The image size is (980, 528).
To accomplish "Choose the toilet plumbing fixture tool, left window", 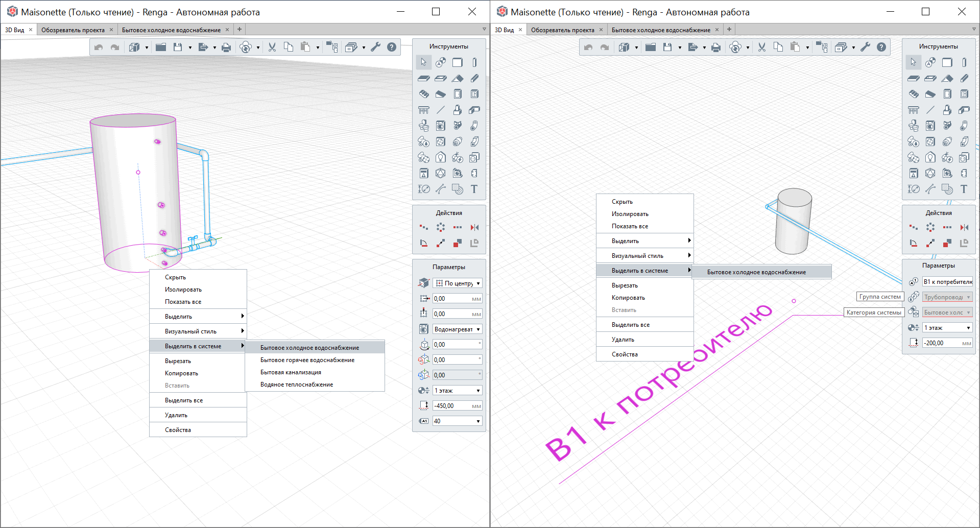I will coord(424,126).
